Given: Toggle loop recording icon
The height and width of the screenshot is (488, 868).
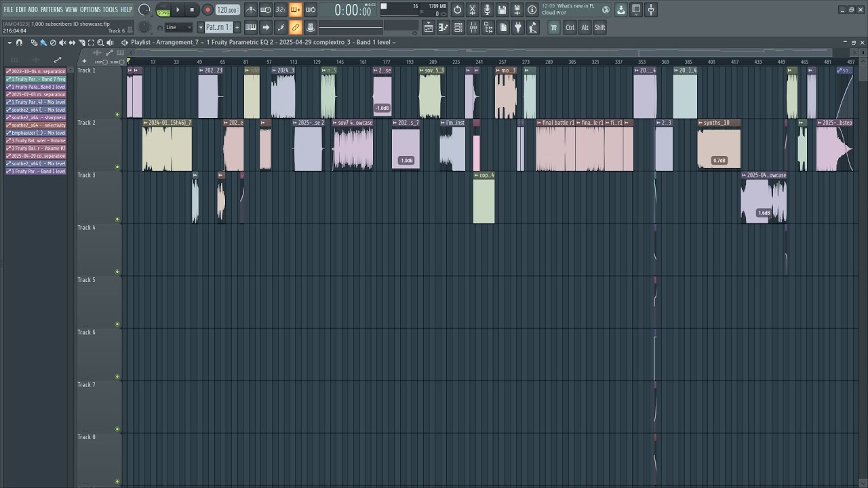Looking at the screenshot, I should pos(310,9).
